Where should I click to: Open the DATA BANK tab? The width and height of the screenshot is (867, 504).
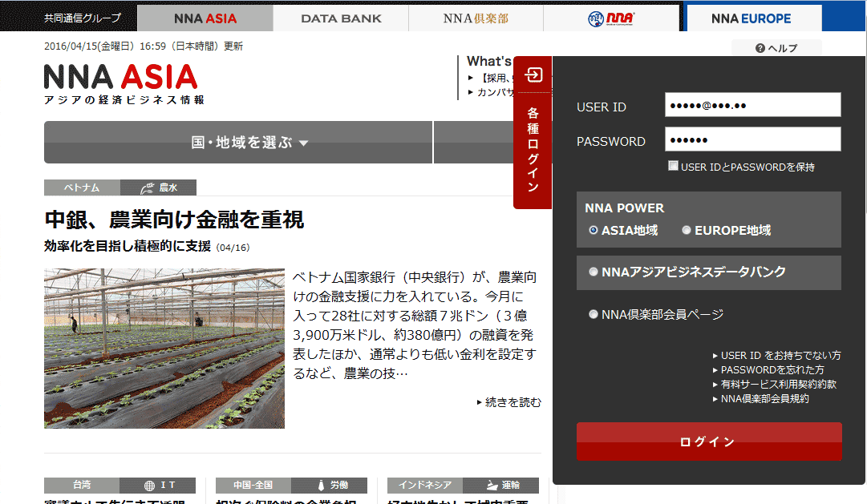pos(341,18)
